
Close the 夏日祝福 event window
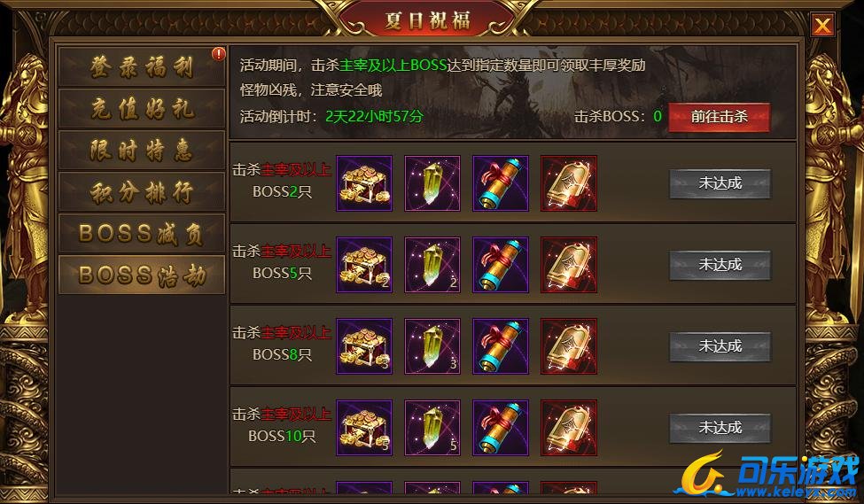click(x=822, y=26)
